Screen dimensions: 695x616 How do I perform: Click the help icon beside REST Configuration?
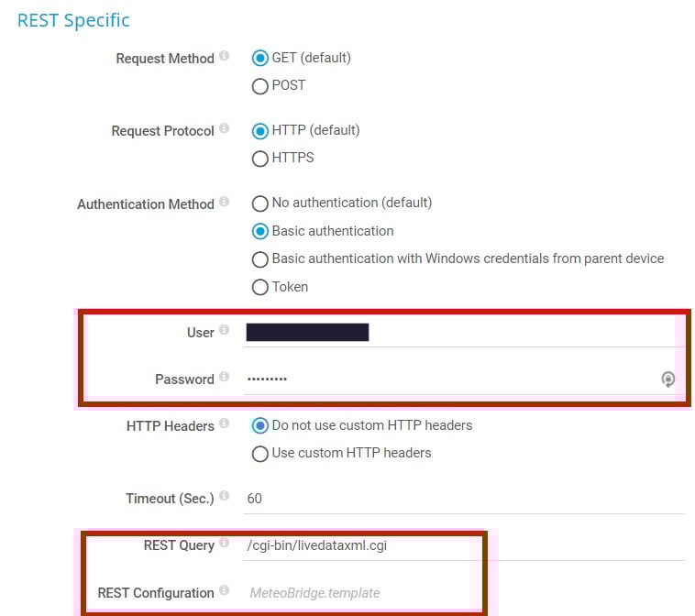(x=225, y=591)
